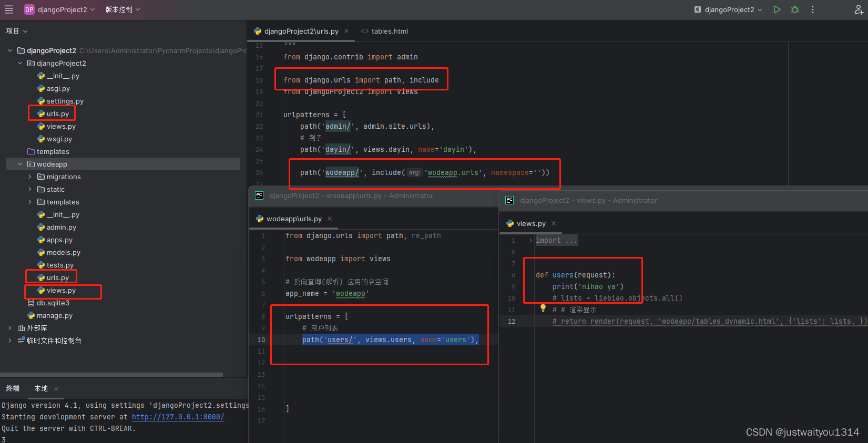Viewport: 868px width, 443px height.
Task: Open the add user account icon
Action: tap(859, 9)
